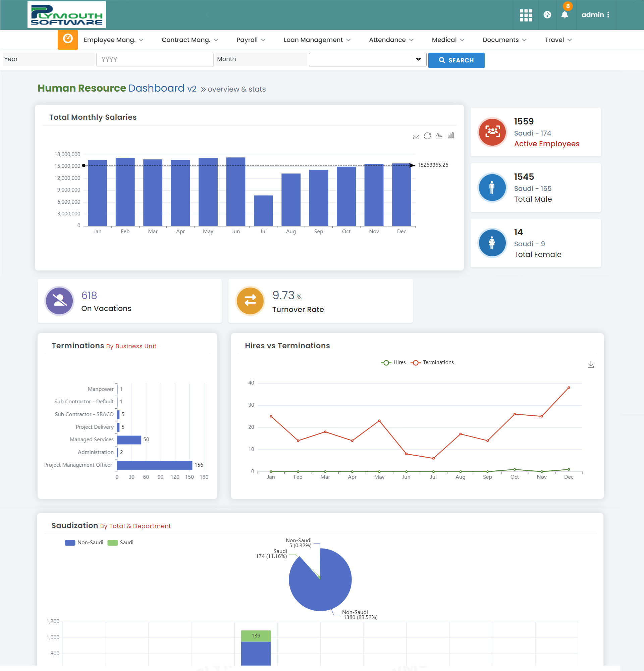Expand the Payroll dropdown menu
The image size is (644, 671).
251,40
